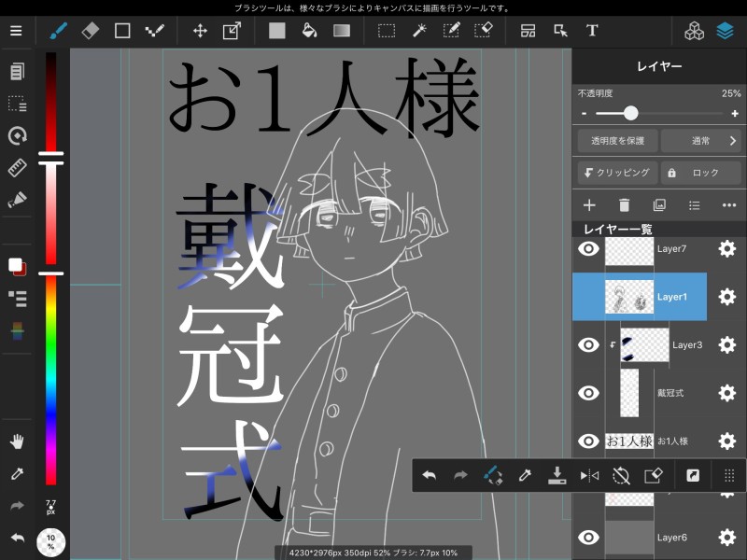
Task: Open Layer1 settings gear
Action: [727, 297]
